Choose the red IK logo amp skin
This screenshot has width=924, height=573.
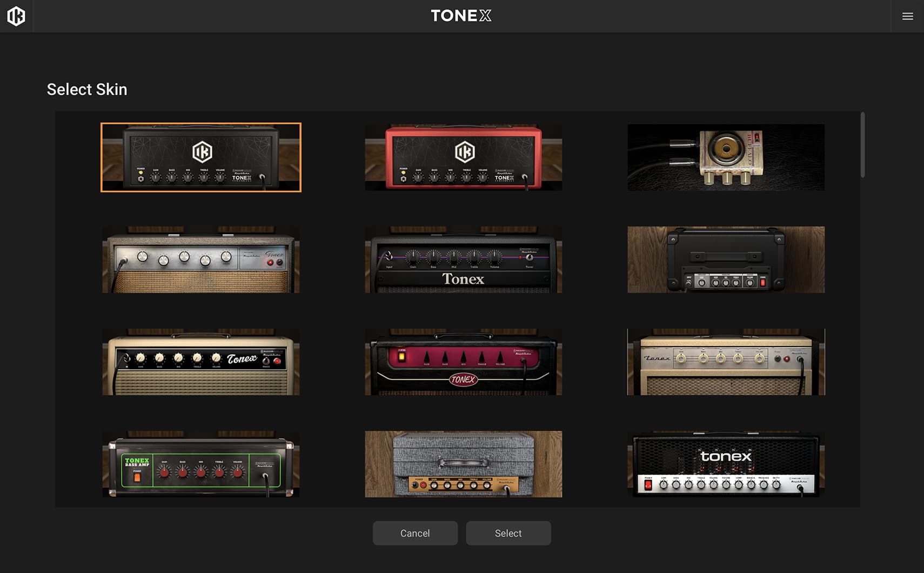[463, 157]
